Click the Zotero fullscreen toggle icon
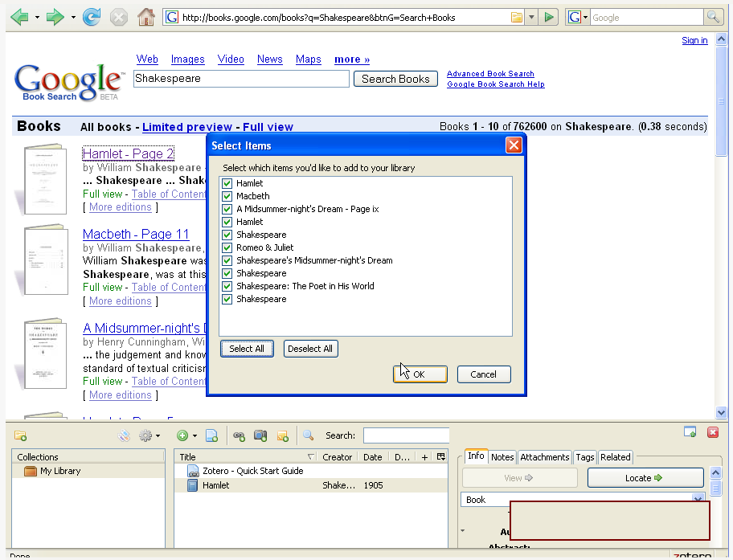Image resolution: width=733 pixels, height=560 pixels. (x=690, y=432)
